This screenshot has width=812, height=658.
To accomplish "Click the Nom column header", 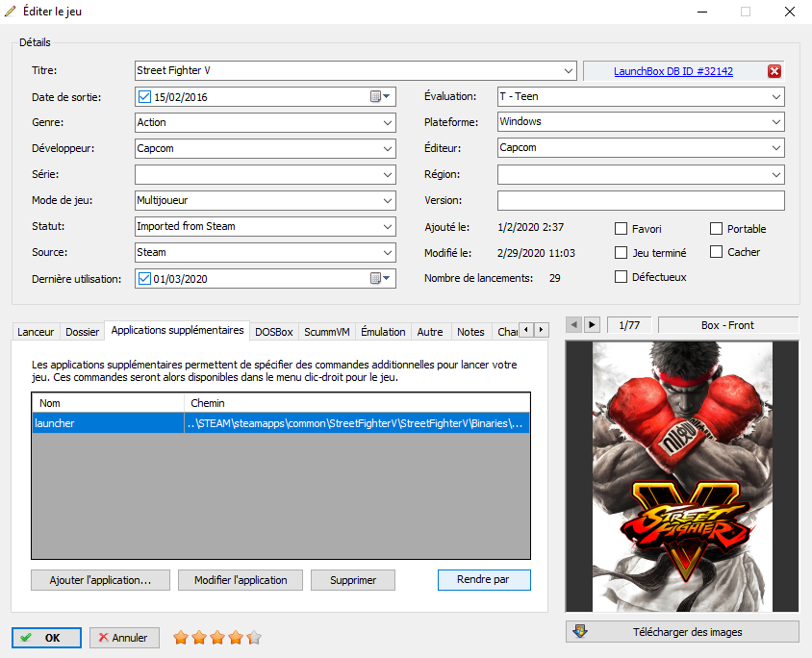I will pyautogui.click(x=108, y=403).
